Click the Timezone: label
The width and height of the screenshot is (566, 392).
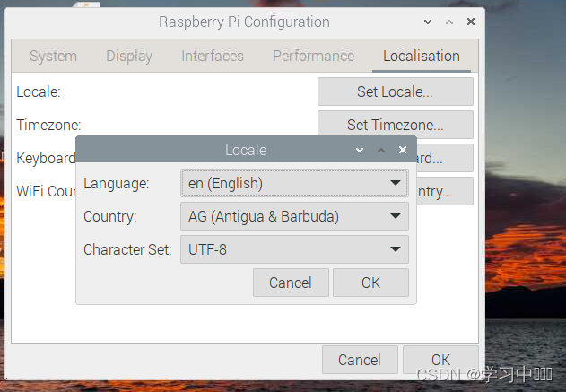pos(48,125)
